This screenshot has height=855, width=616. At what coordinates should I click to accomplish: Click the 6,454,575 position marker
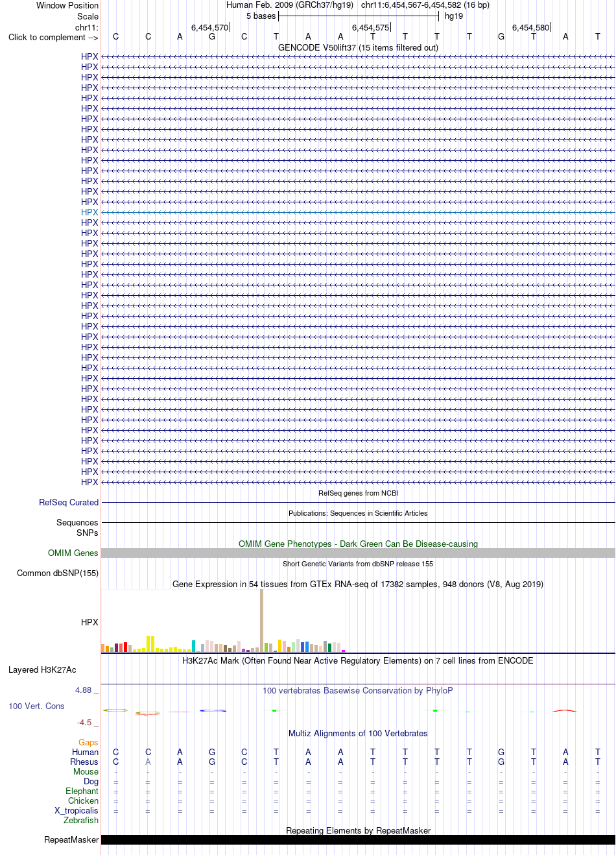click(371, 27)
